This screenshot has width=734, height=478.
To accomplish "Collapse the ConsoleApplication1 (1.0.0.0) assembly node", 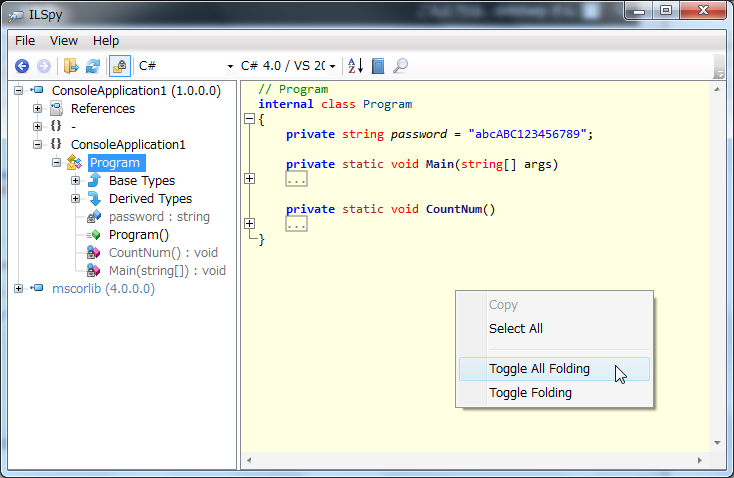I will [18, 90].
